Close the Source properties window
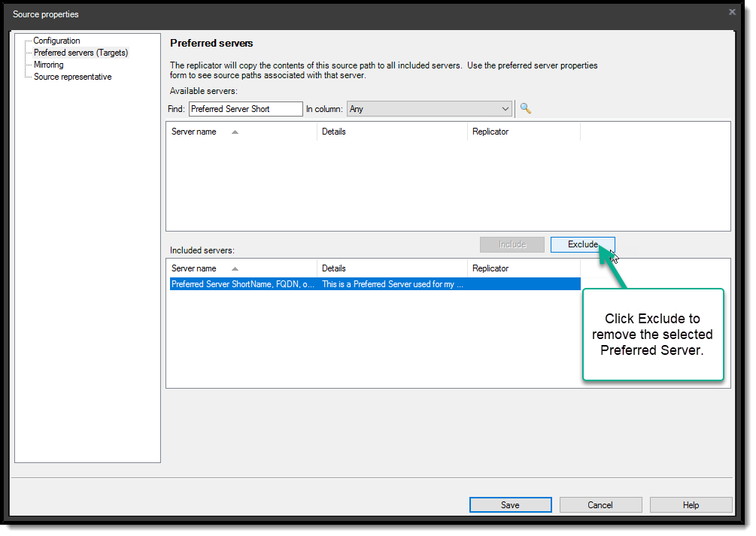Viewport: 756px width, 536px height. (x=731, y=11)
